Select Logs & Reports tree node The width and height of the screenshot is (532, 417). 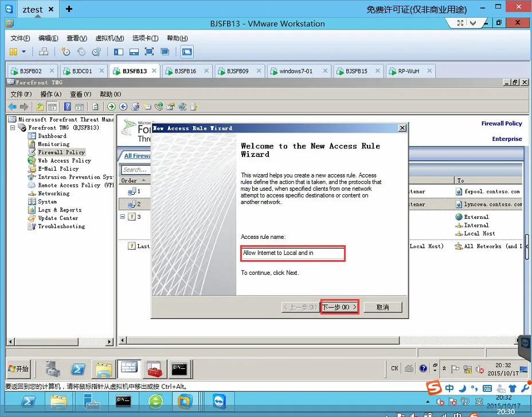point(60,210)
